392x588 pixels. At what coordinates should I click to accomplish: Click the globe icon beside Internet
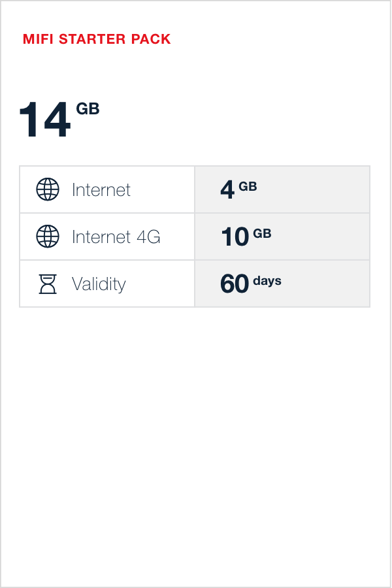47,189
